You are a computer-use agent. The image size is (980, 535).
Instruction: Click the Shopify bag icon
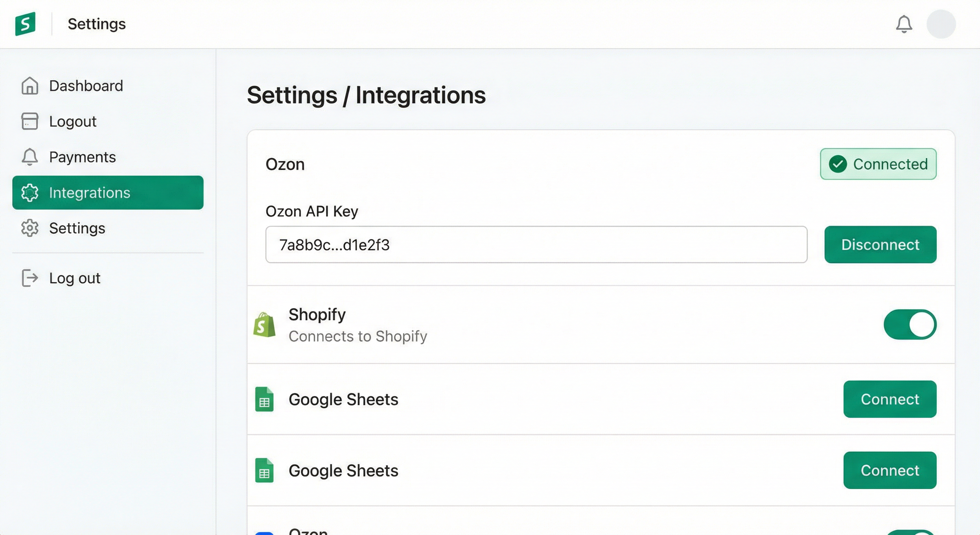pos(264,325)
